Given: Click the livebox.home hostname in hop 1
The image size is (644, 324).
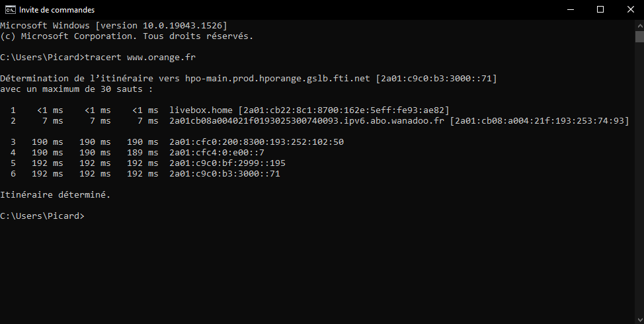Looking at the screenshot, I should [x=201, y=110].
